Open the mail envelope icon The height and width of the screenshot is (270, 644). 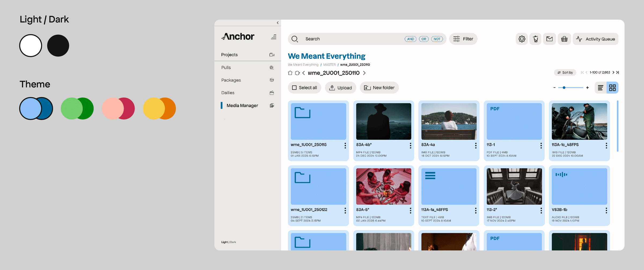550,39
